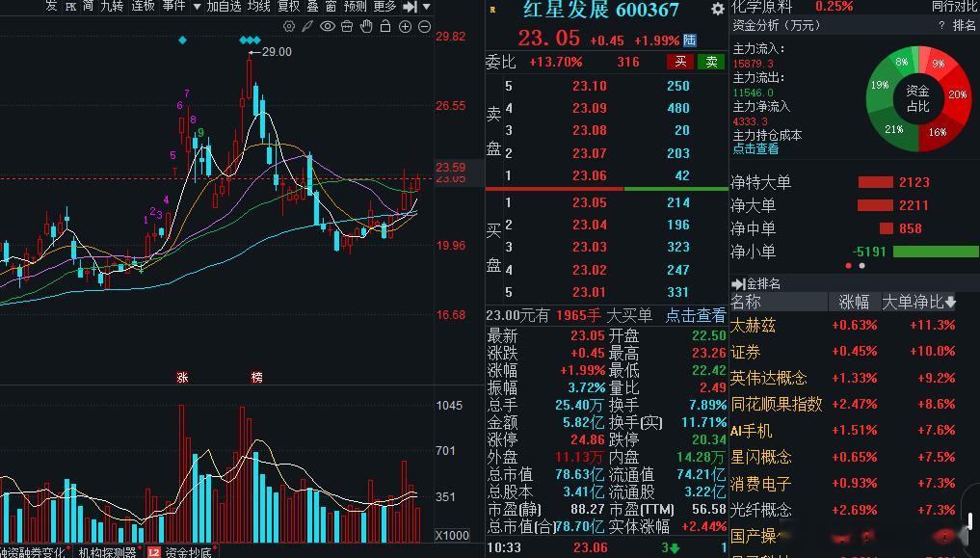
Task: Click 同行对比 peer comparison
Action: pyautogui.click(x=954, y=6)
